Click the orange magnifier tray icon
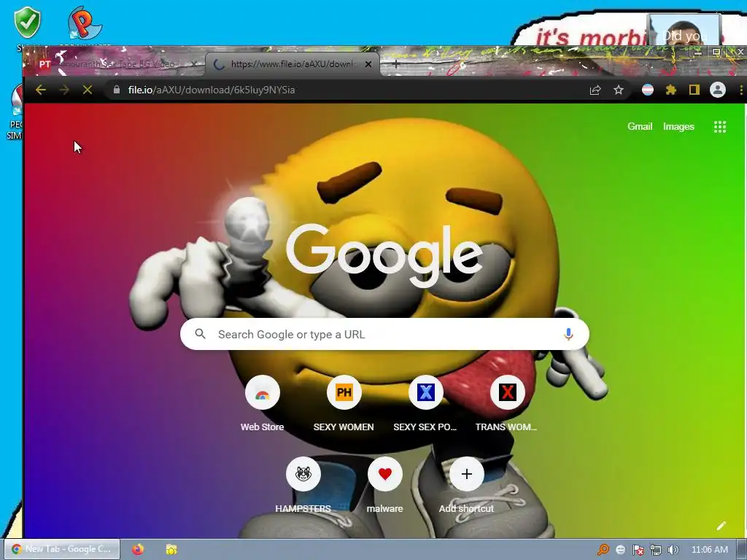 (x=603, y=550)
